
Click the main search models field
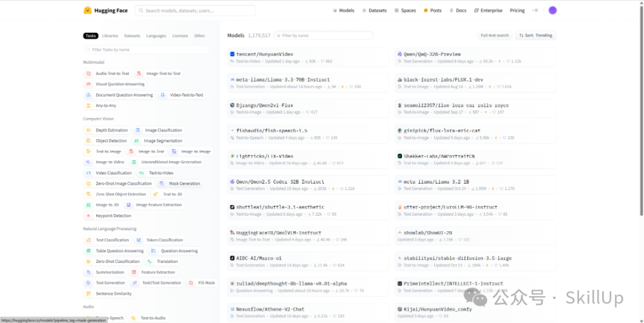tap(196, 10)
